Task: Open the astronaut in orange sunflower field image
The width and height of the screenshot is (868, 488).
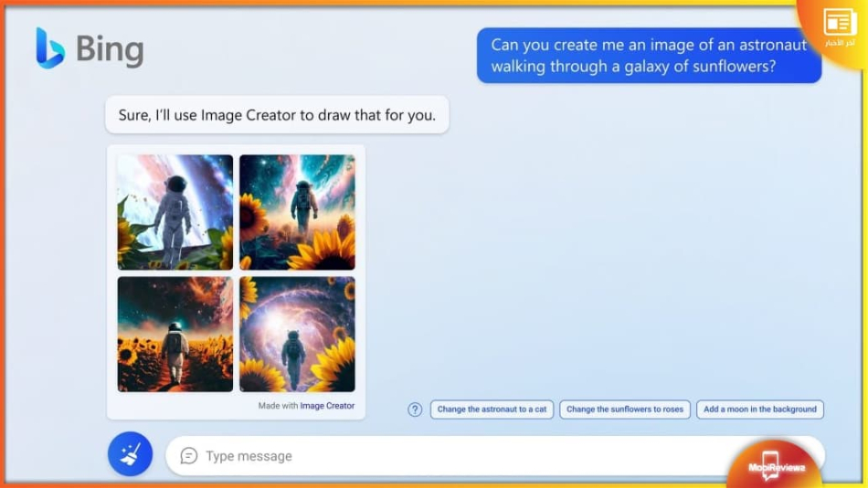Action: pos(175,334)
